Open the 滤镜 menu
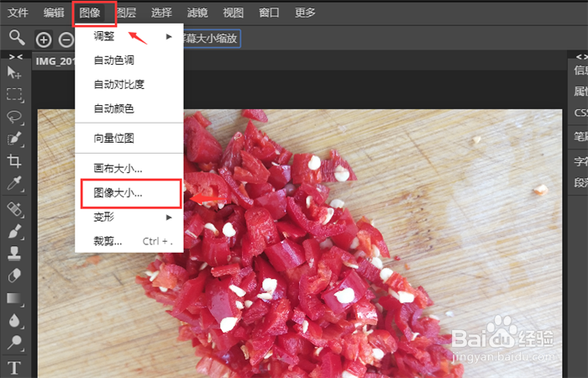The image size is (588, 378). 197,13
